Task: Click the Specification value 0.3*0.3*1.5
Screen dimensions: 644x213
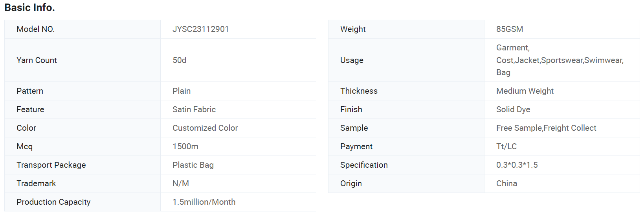Action: [517, 165]
